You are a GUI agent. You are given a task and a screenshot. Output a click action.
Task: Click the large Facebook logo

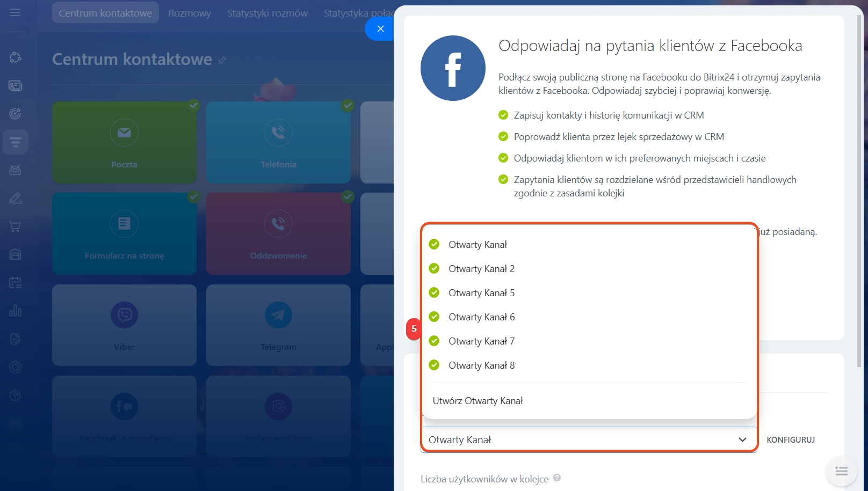click(x=453, y=68)
